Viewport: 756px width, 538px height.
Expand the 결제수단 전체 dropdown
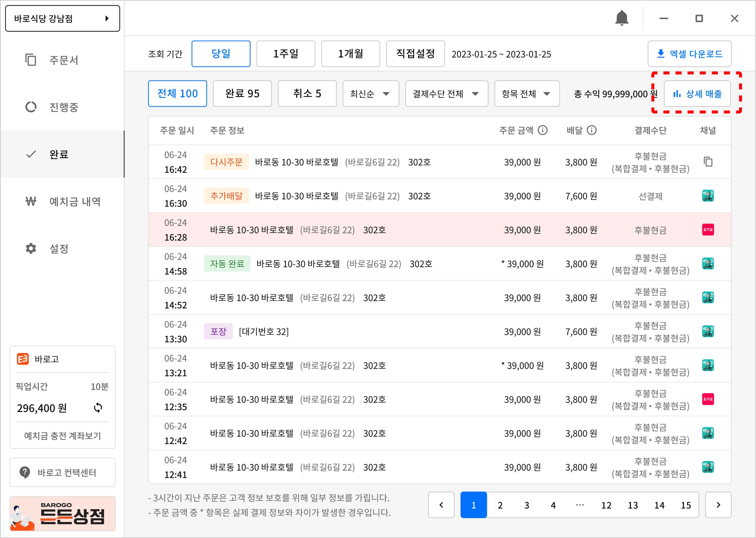pos(446,94)
